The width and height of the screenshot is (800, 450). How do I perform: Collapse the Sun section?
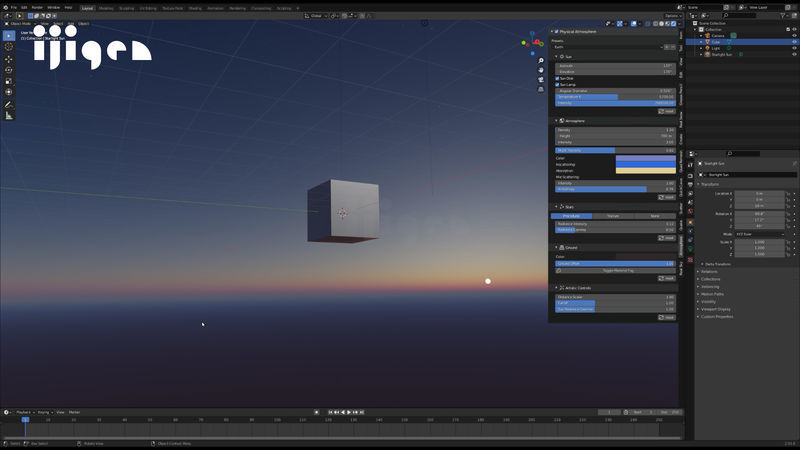(x=556, y=57)
